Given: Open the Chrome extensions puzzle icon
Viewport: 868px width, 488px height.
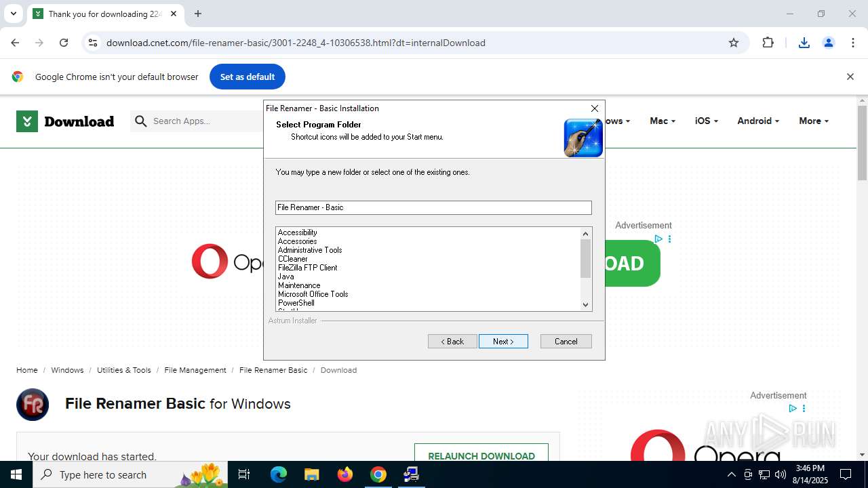Looking at the screenshot, I should (x=768, y=43).
